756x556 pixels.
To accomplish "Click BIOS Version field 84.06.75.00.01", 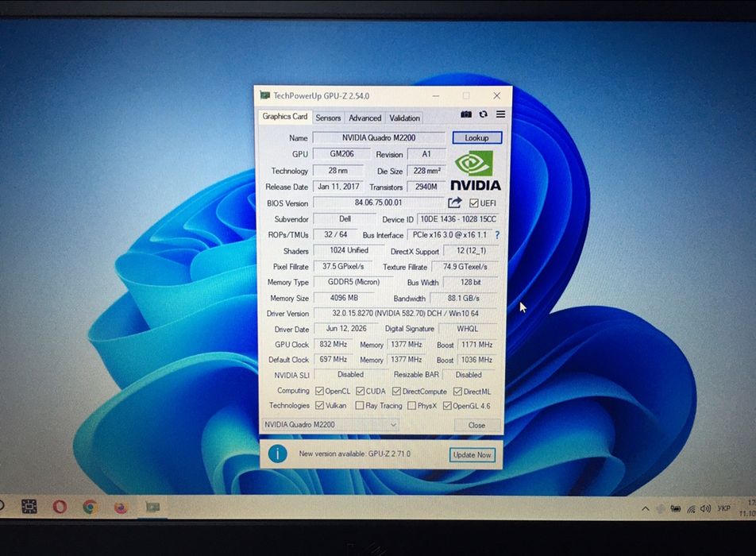I will coord(379,203).
